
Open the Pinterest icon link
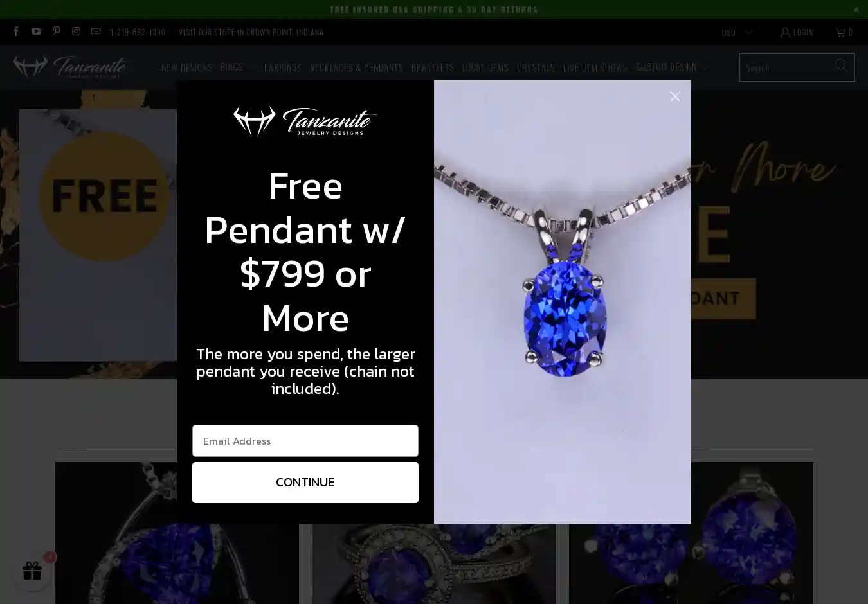(x=57, y=31)
